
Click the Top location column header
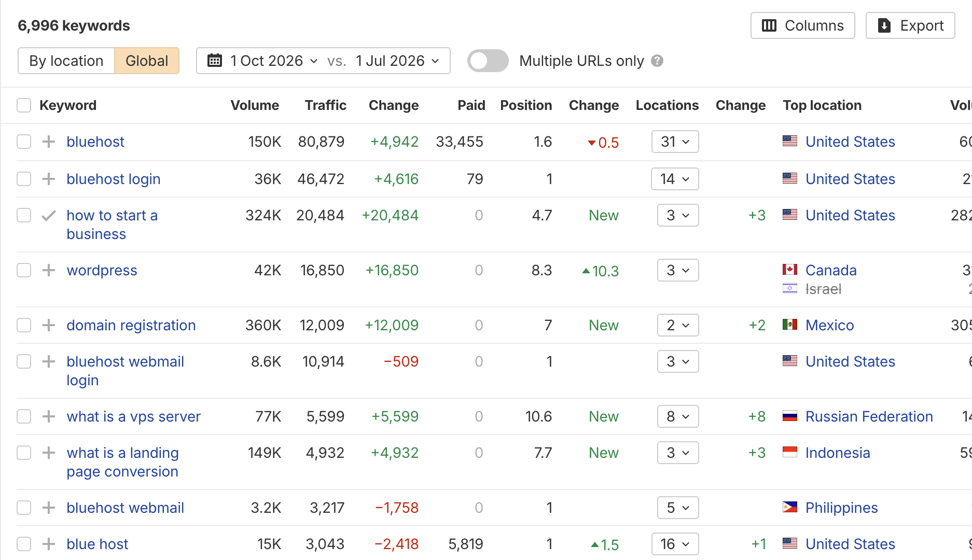[822, 105]
